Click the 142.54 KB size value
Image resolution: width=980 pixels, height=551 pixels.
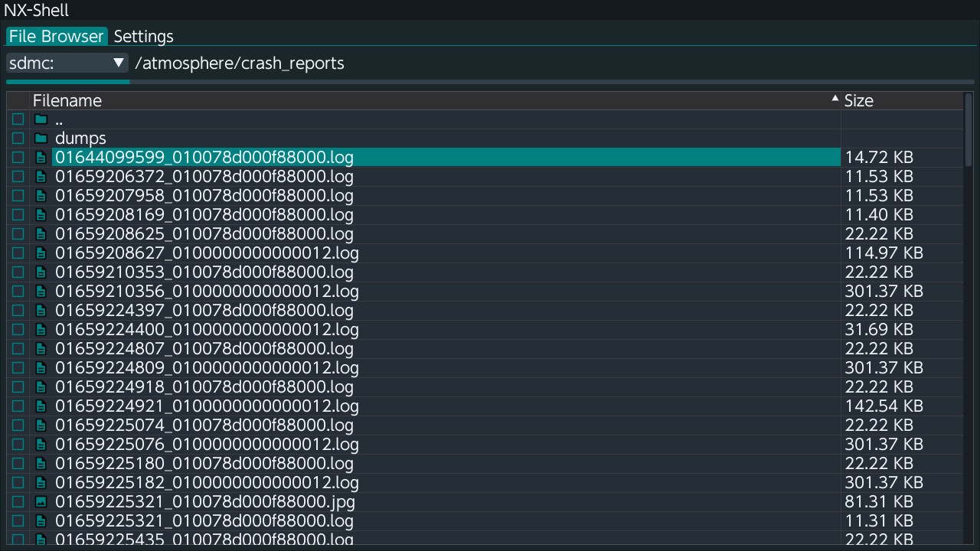884,406
